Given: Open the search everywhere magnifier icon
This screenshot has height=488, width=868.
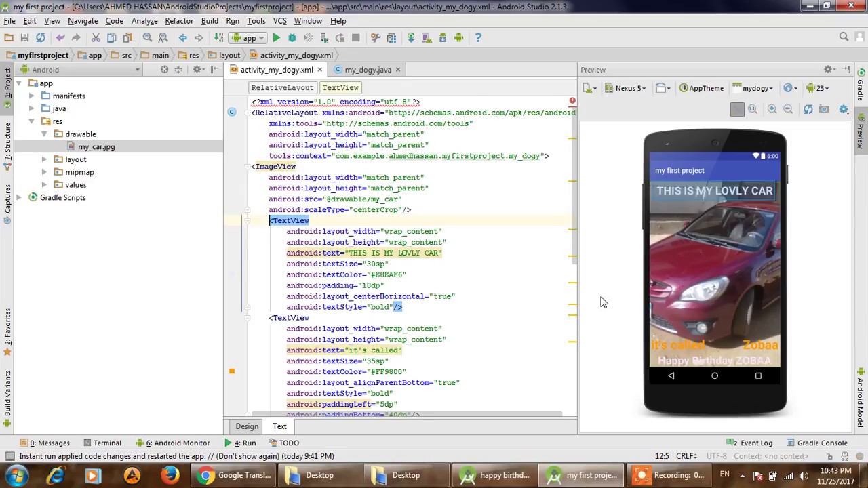Looking at the screenshot, I should pyautogui.click(x=844, y=37).
